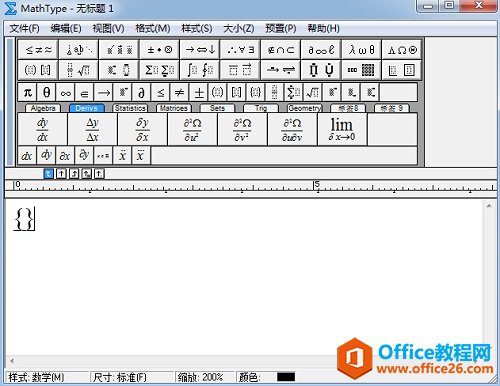Open the products and set theory templates
500x386 pixels.
[321, 70]
